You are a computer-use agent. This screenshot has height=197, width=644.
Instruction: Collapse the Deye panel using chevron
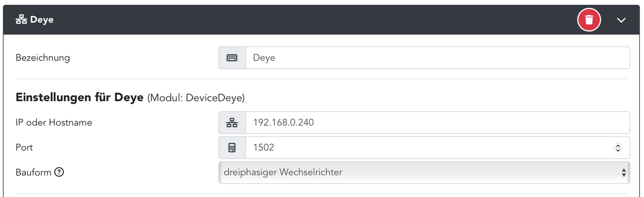[622, 20]
